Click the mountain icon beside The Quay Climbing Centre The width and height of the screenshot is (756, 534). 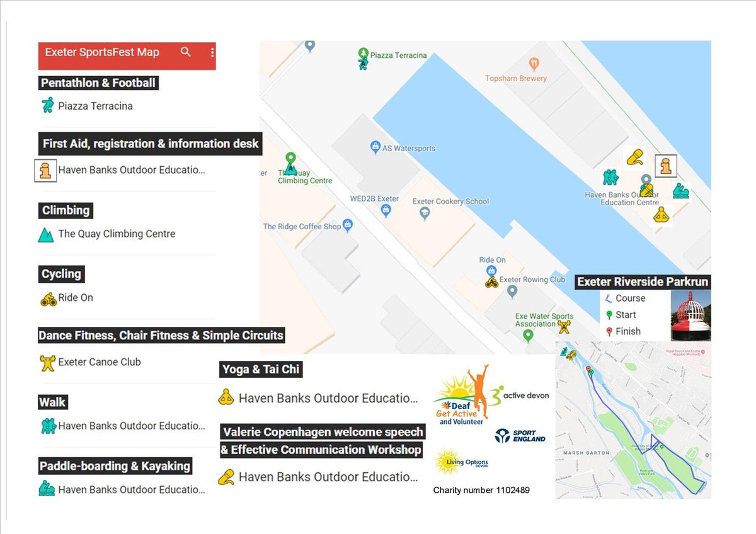point(46,234)
